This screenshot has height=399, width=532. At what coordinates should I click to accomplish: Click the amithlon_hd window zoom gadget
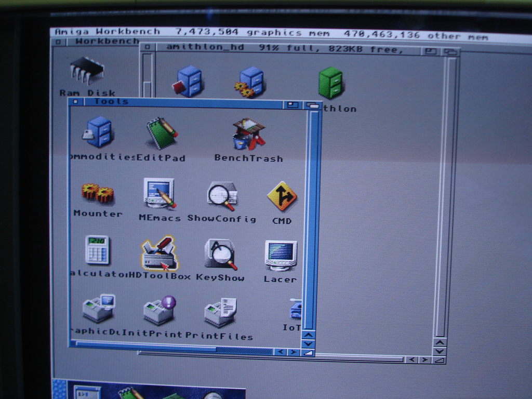pos(431,51)
